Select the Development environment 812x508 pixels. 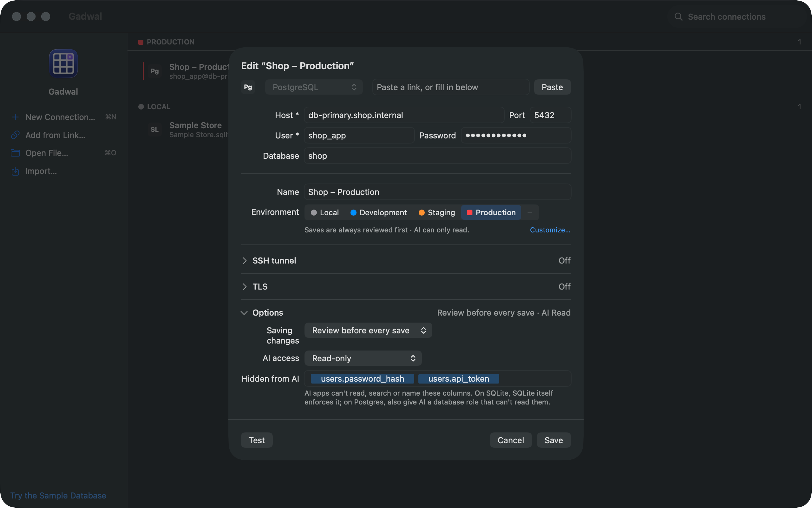(378, 212)
